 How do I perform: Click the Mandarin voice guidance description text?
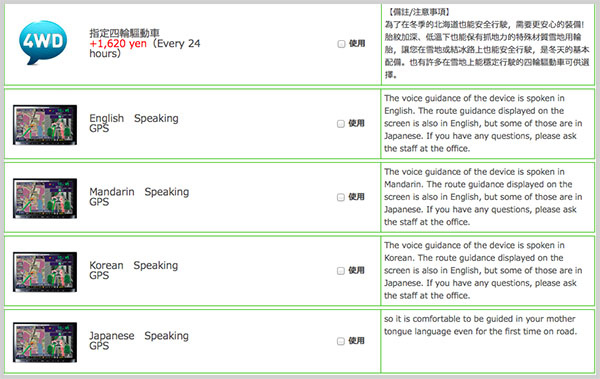pos(483,197)
